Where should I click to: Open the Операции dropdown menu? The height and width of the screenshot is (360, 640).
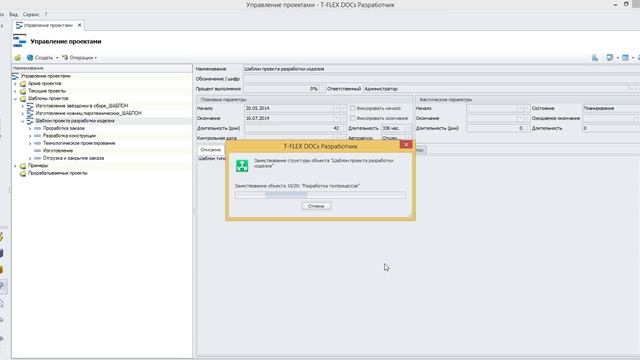[80, 58]
